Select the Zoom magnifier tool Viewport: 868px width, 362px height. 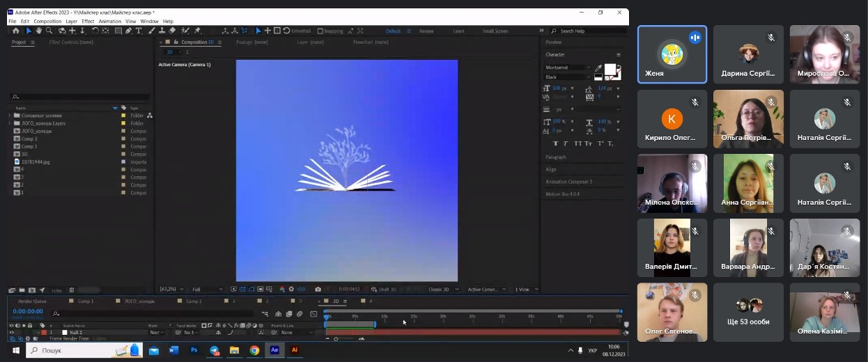[x=49, y=31]
